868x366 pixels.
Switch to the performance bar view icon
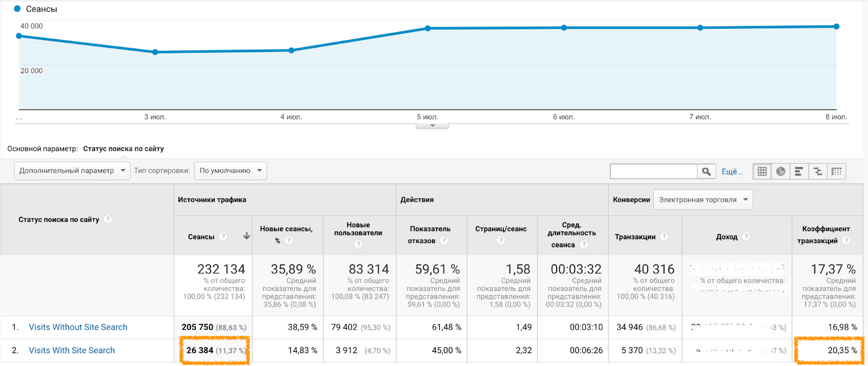coord(799,171)
